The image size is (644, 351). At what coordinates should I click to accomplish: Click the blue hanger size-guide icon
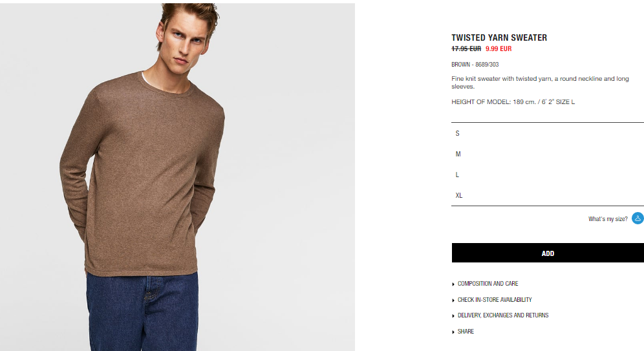click(x=638, y=218)
